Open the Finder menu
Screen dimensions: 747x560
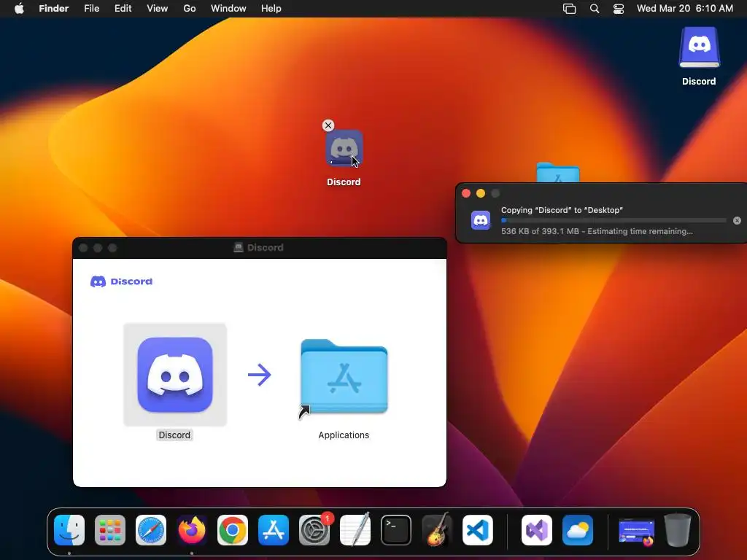tap(54, 9)
